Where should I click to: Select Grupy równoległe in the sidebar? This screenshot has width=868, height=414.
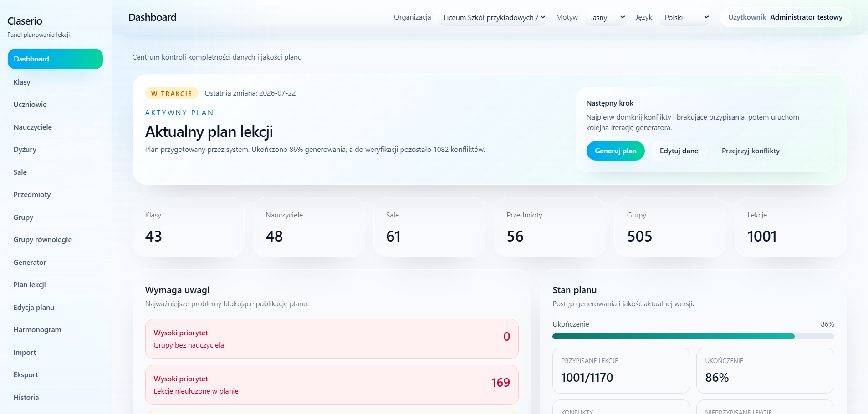pos(55,240)
